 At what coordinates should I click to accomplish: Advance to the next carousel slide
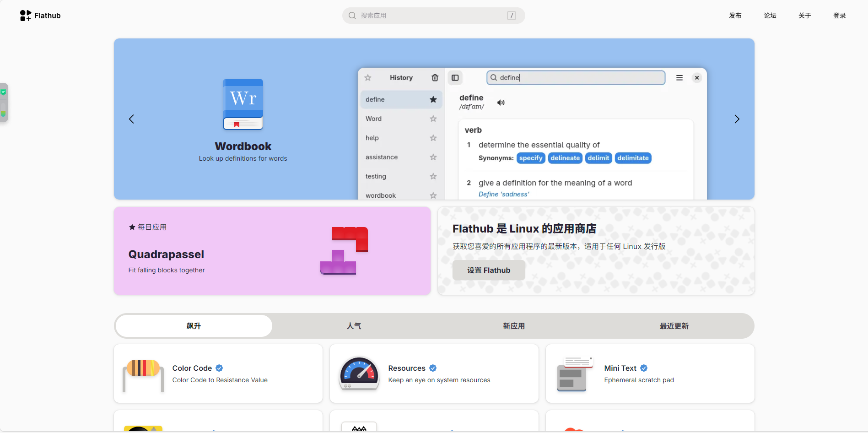[737, 119]
